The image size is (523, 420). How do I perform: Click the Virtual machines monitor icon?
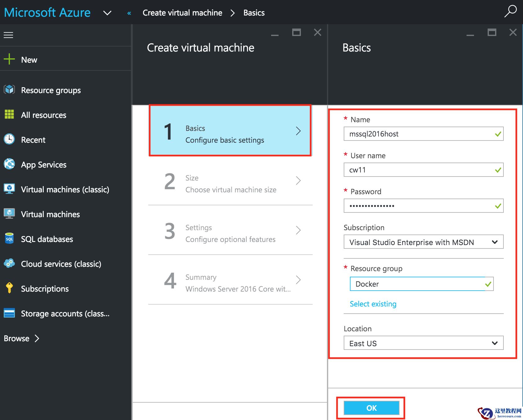point(9,213)
